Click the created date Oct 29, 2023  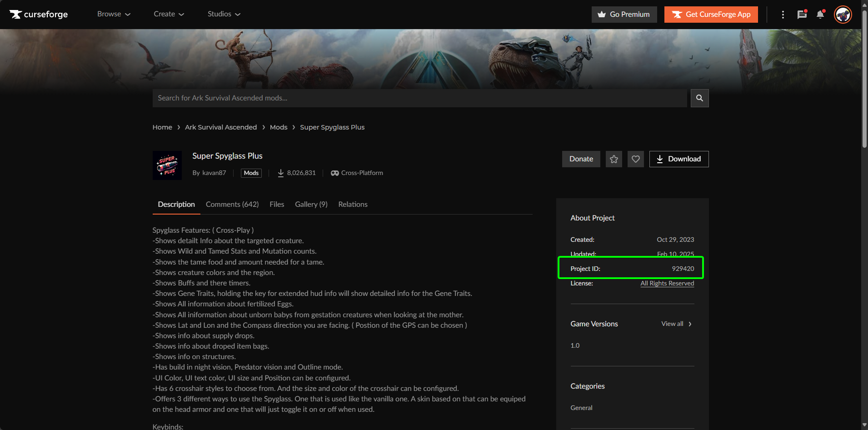(x=675, y=240)
